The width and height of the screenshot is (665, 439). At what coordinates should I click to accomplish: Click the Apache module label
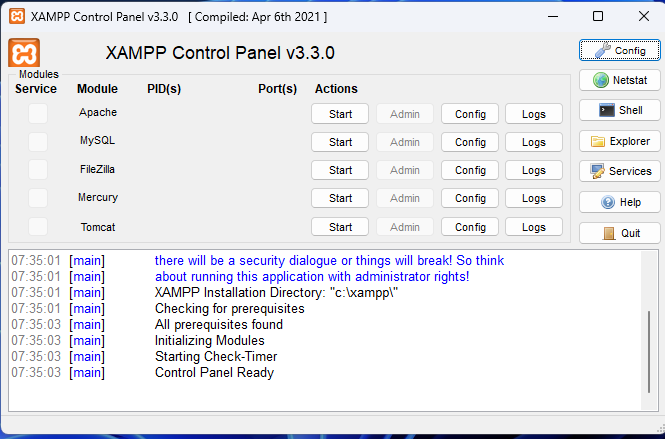98,112
